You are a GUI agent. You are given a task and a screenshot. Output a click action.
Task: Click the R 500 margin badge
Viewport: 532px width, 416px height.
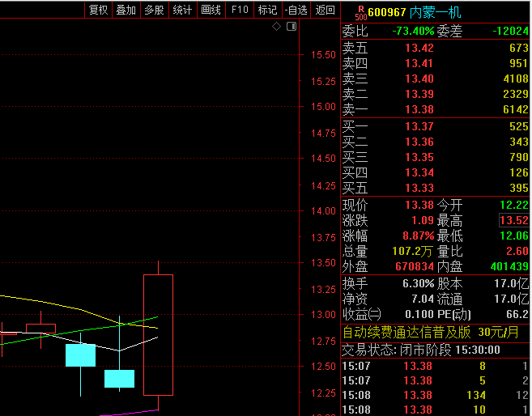click(x=361, y=13)
